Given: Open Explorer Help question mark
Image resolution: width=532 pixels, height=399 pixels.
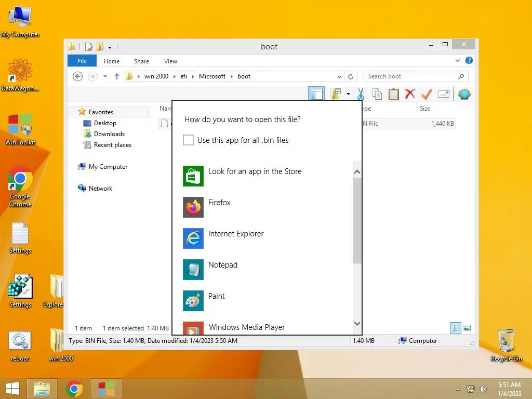Looking at the screenshot, I should coord(469,60).
